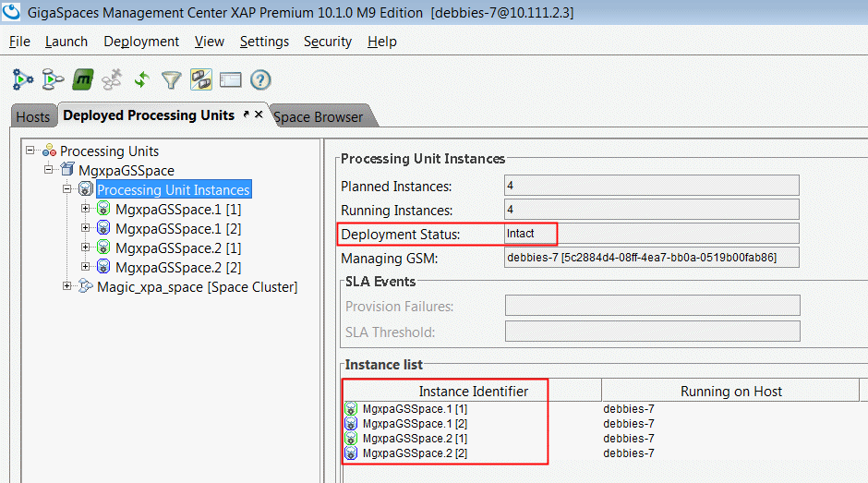
Task: Collapse the MgxpaGSSpace tree node
Action: (49, 170)
